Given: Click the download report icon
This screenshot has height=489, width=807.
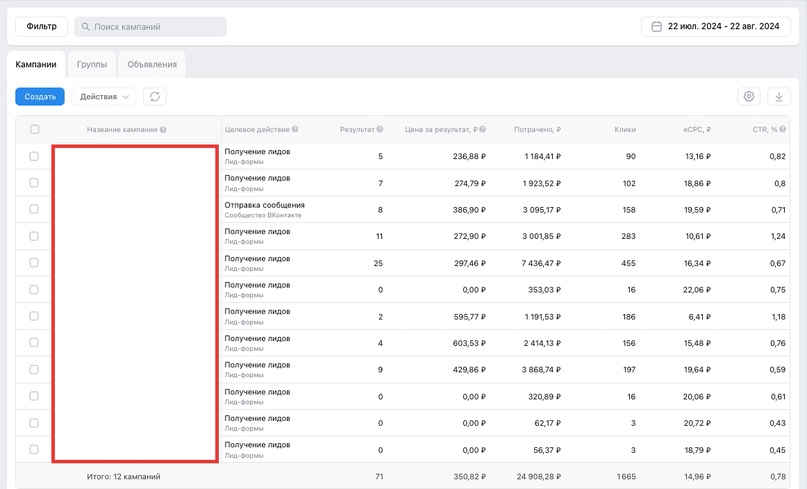Looking at the screenshot, I should coord(779,96).
